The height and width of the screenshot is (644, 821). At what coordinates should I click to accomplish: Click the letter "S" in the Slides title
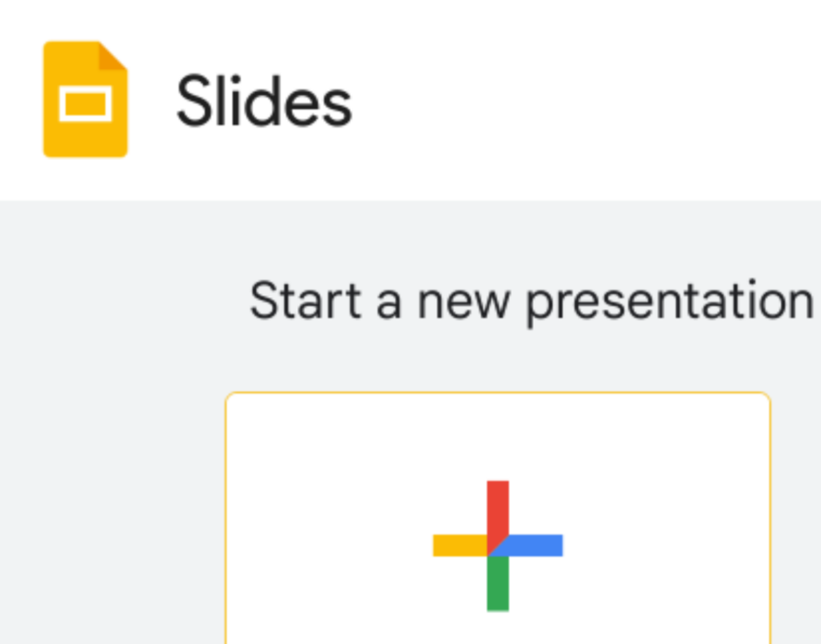pyautogui.click(x=192, y=101)
